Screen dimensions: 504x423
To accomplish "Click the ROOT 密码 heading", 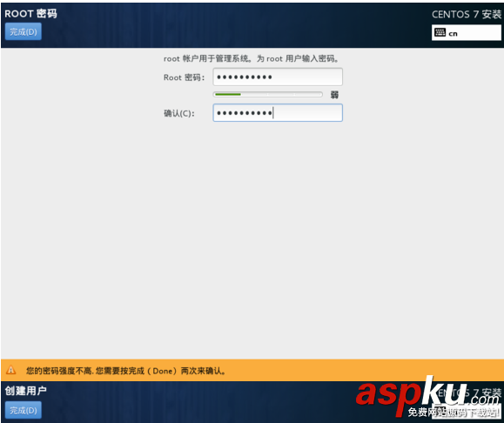I will click(30, 14).
